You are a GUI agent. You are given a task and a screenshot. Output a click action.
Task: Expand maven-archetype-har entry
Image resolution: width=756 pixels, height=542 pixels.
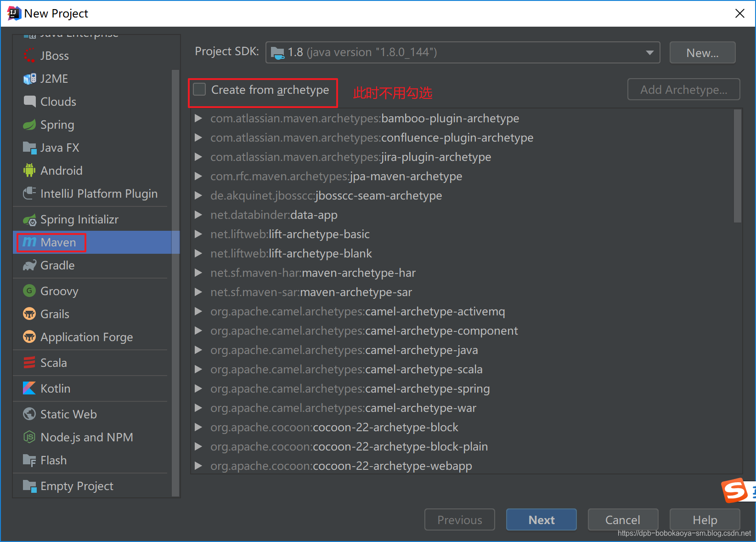198,273
